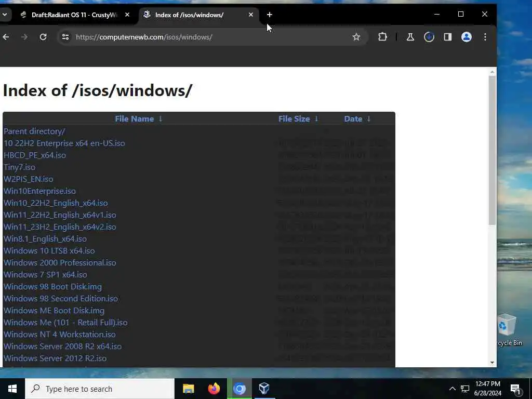Viewport: 532px width, 399px height.
Task: Open the Windows Start menu
Action: pyautogui.click(x=12, y=389)
